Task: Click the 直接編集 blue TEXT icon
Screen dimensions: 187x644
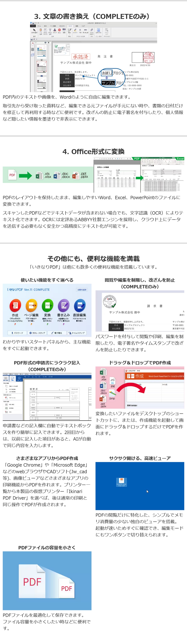Action: click(80, 305)
